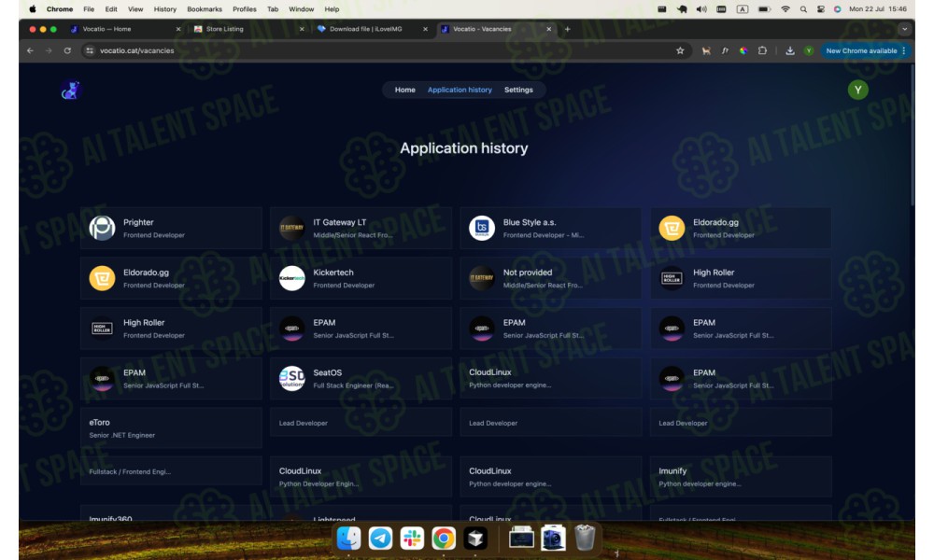
Task: Select the Vocatio - Vacancies tab
Action: click(x=496, y=29)
